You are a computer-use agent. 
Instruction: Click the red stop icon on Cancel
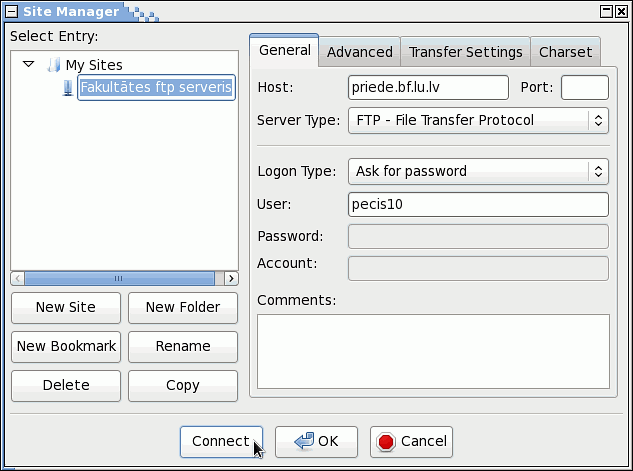386,442
